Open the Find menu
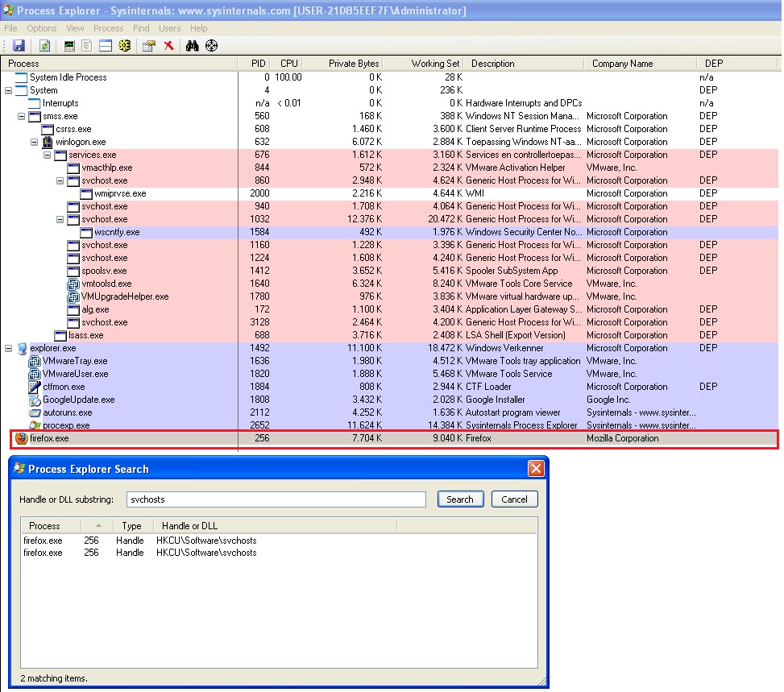784x692 pixels. (141, 28)
